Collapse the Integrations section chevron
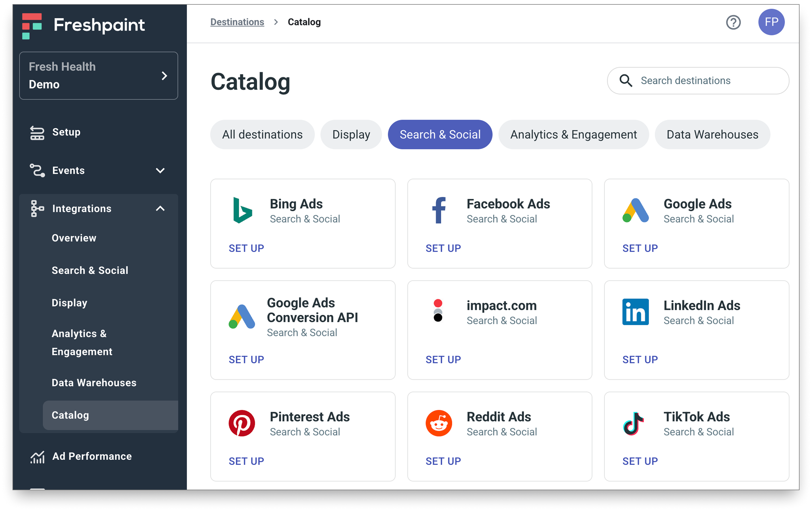The height and width of the screenshot is (511, 812). [160, 209]
